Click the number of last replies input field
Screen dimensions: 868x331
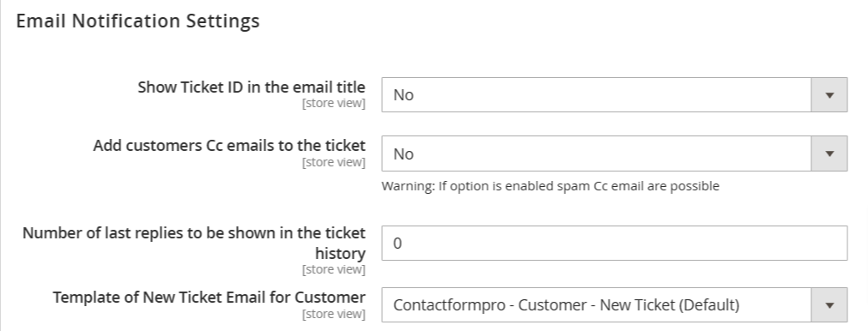coord(615,244)
